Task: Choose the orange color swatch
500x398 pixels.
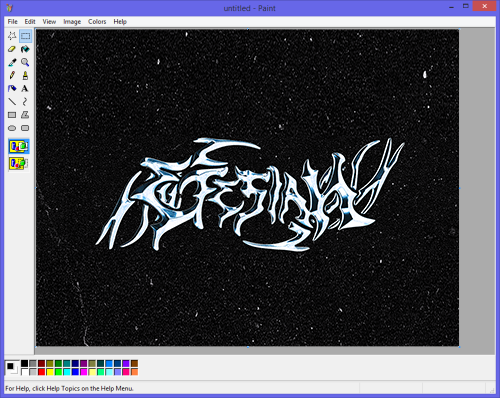Action: pyautogui.click(x=134, y=372)
